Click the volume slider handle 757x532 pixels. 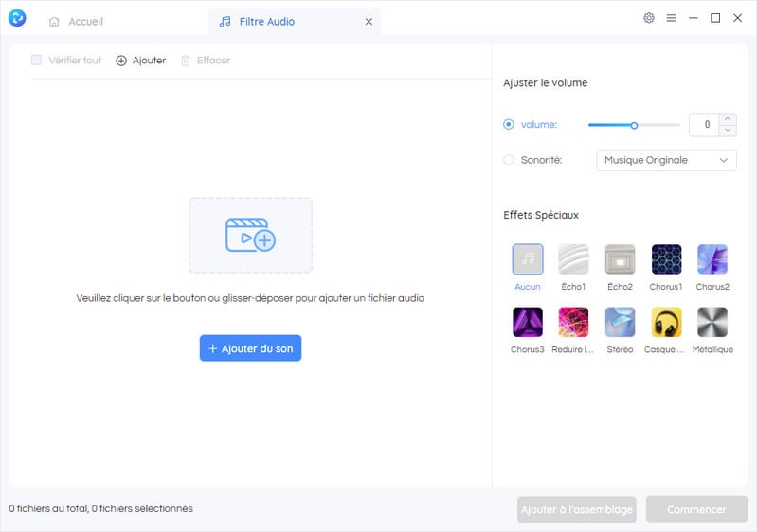tap(634, 125)
